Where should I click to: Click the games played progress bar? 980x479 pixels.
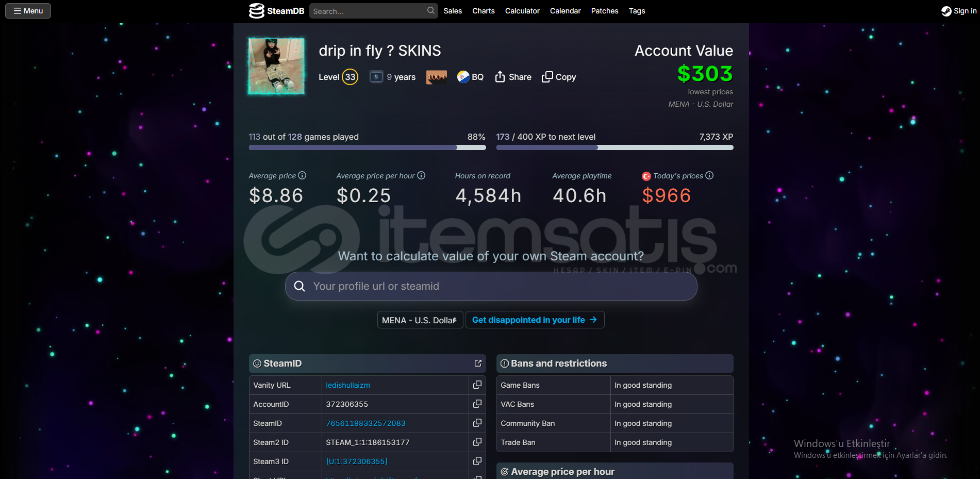[x=367, y=147]
